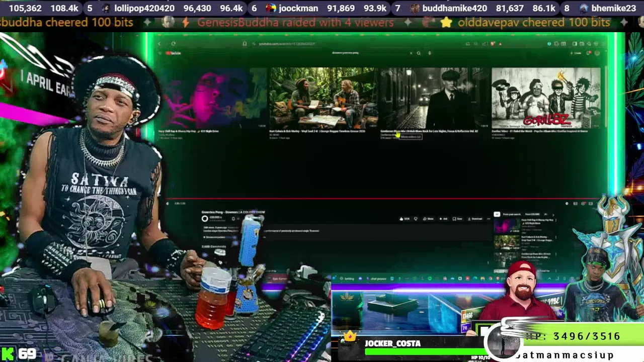The height and width of the screenshot is (362, 644).
Task: Open the YouTube guide hamburger menu
Action: [159, 53]
